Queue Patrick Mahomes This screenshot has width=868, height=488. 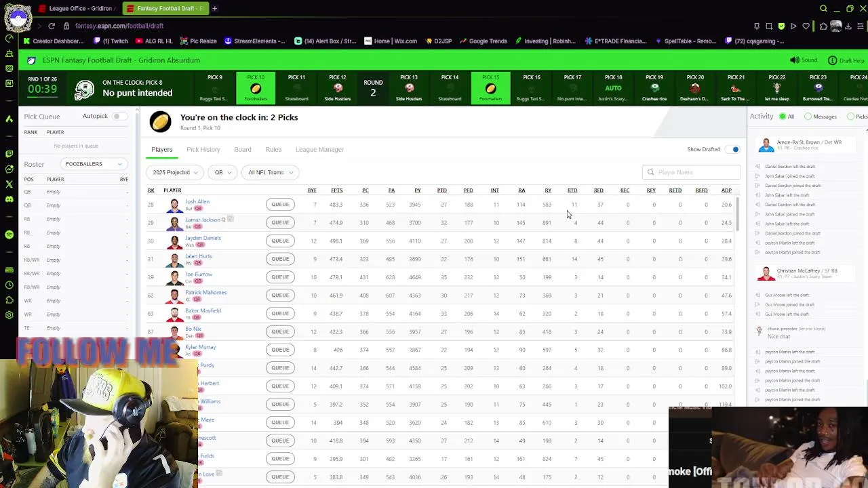pos(280,295)
